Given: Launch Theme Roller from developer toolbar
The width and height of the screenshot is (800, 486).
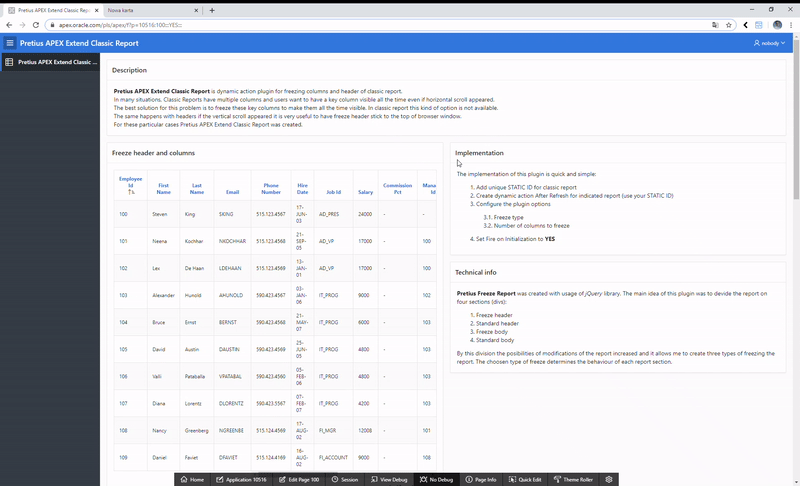Looking at the screenshot, I should pos(573,479).
